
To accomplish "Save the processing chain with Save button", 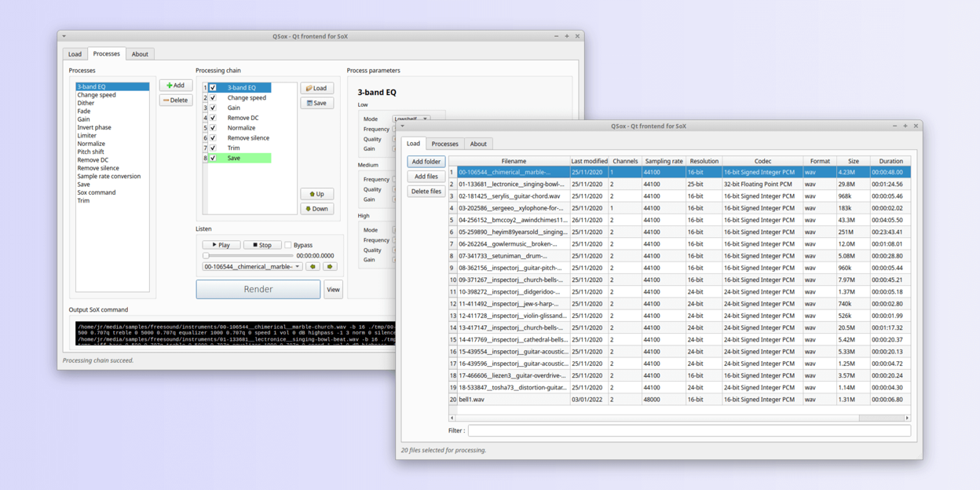I will tap(317, 103).
